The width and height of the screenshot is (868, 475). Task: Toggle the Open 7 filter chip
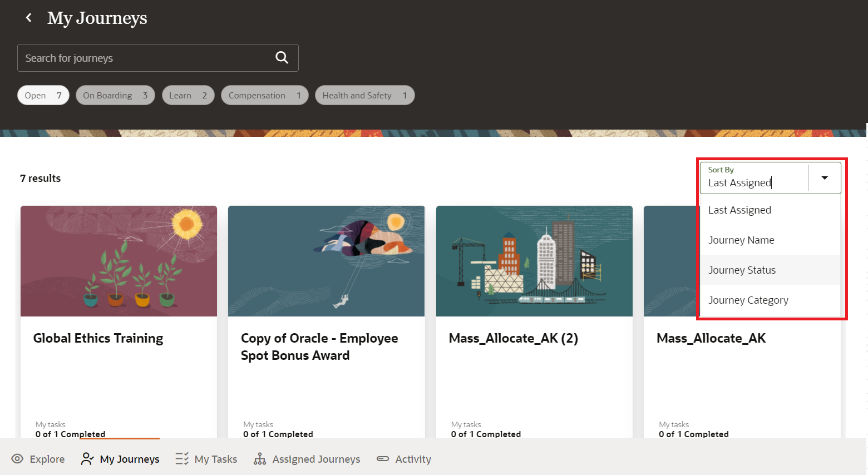[x=43, y=95]
